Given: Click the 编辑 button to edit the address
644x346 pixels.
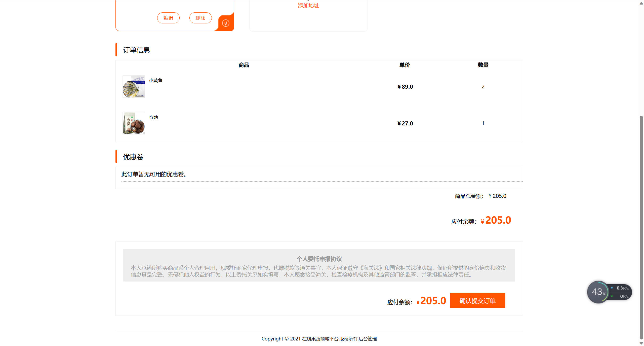Looking at the screenshot, I should pyautogui.click(x=168, y=18).
